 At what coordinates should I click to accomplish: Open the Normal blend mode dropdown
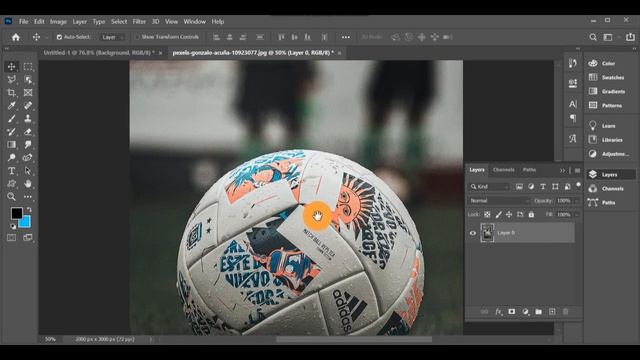click(499, 201)
